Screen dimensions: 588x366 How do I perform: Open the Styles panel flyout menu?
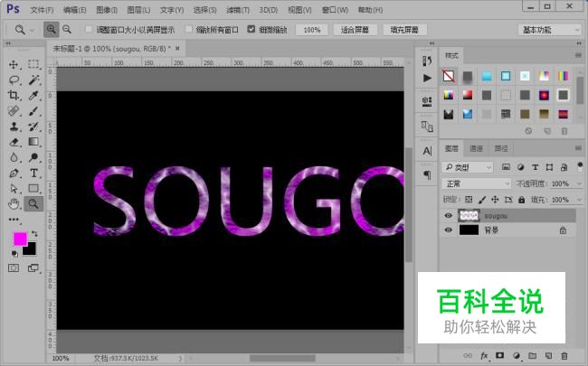coord(578,55)
